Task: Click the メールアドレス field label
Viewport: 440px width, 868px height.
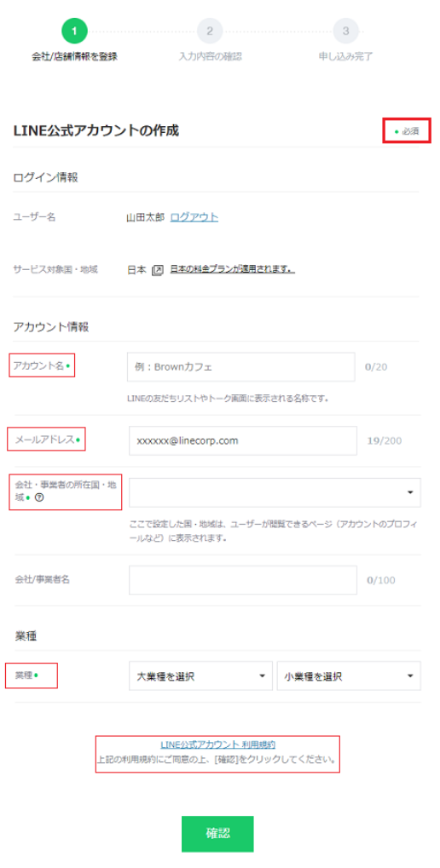Action: pos(43,440)
